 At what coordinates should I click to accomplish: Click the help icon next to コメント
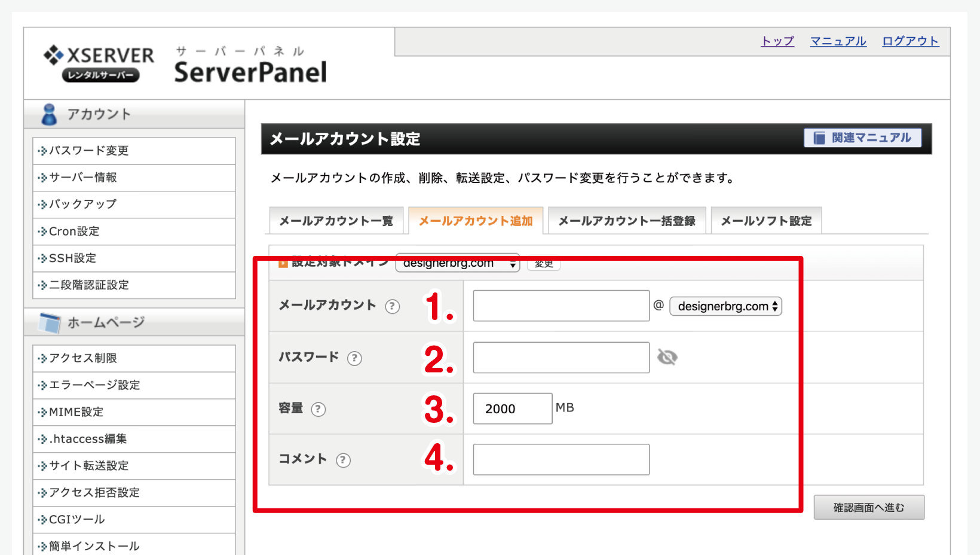click(343, 460)
